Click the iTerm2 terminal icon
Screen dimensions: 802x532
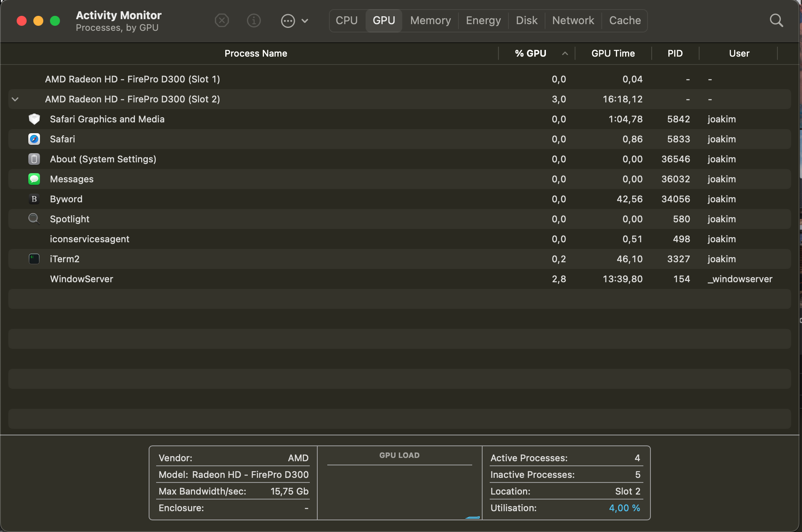[34, 259]
